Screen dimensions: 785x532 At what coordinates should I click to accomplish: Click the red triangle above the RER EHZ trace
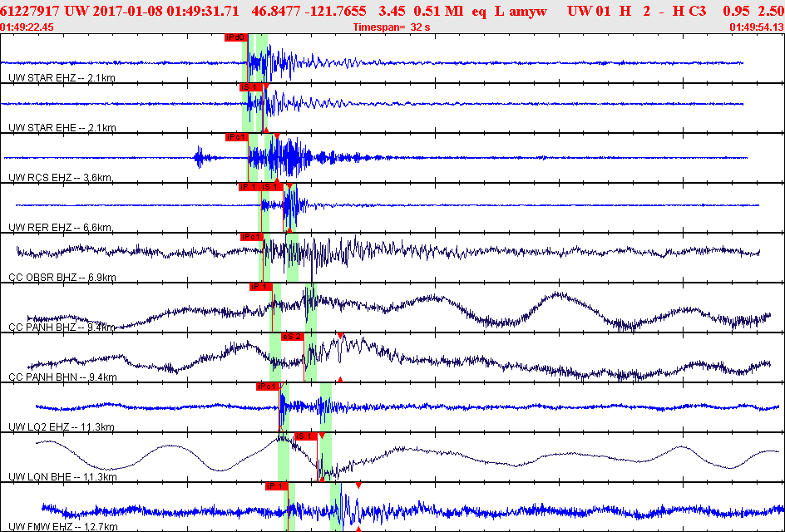coord(289,186)
